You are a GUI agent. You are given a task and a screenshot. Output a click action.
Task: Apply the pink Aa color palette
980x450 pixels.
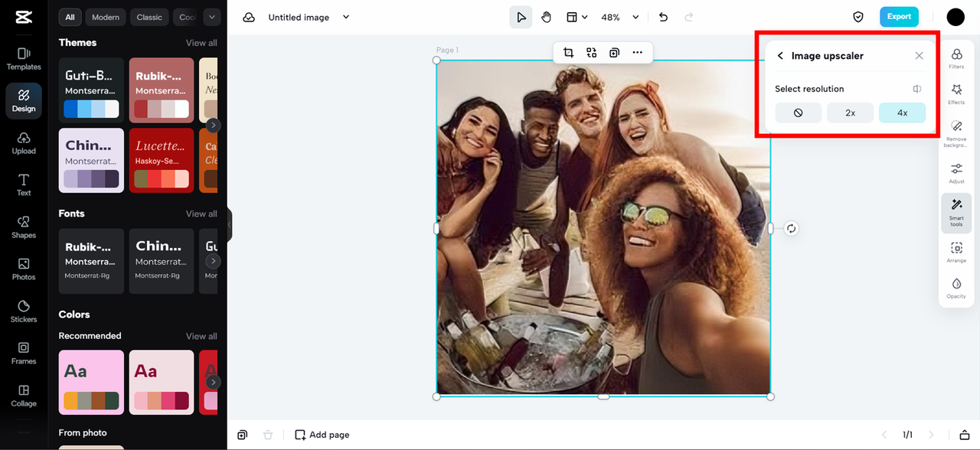click(x=91, y=382)
